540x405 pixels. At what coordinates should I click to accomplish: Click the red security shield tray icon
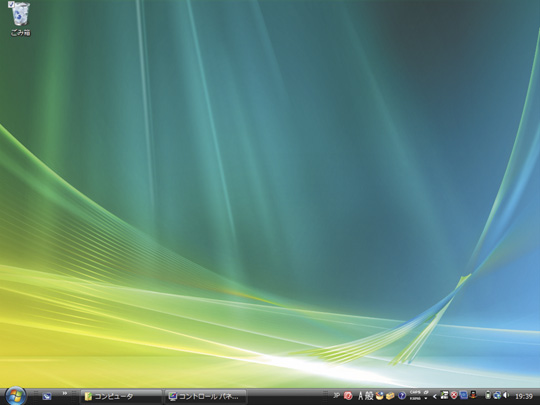click(x=454, y=395)
